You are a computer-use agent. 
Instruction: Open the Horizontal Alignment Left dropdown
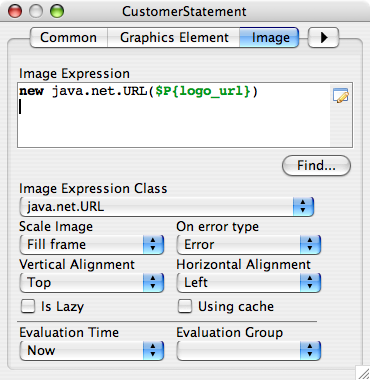point(249,283)
